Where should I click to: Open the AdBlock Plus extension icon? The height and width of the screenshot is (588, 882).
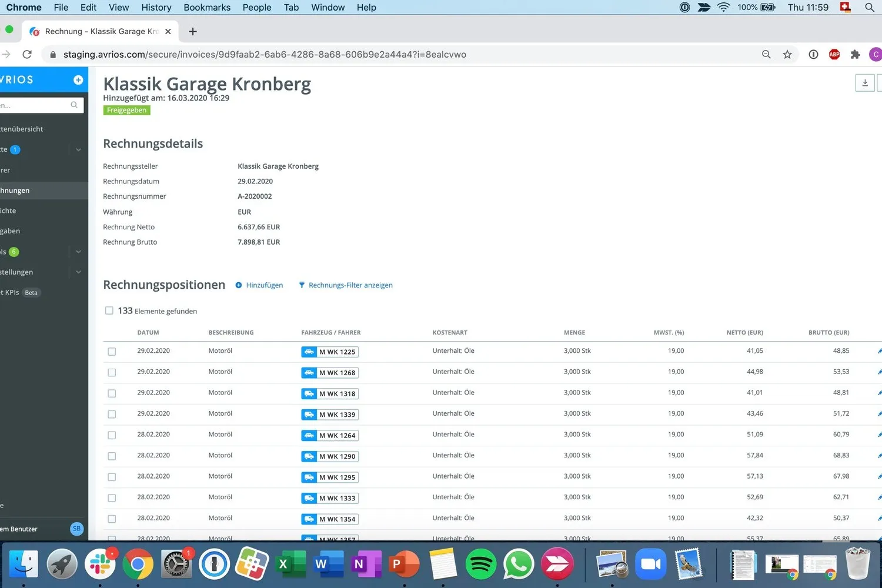(x=834, y=55)
